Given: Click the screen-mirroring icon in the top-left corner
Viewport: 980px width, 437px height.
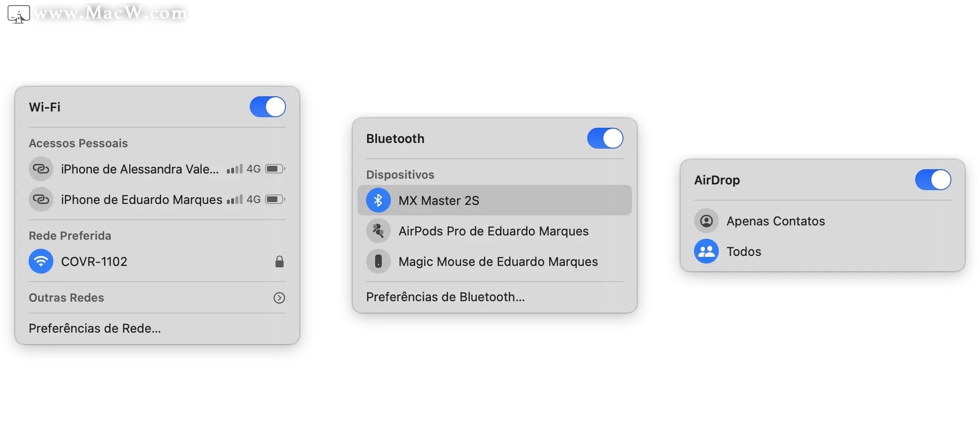Looking at the screenshot, I should (x=19, y=14).
